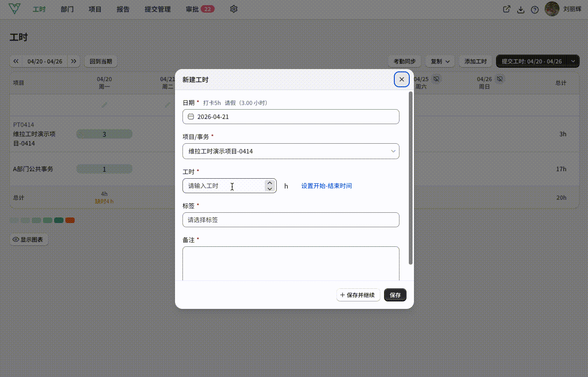This screenshot has height=377, width=588.
Task: Click the edit pencil under 04/20 column
Action: coord(104,105)
